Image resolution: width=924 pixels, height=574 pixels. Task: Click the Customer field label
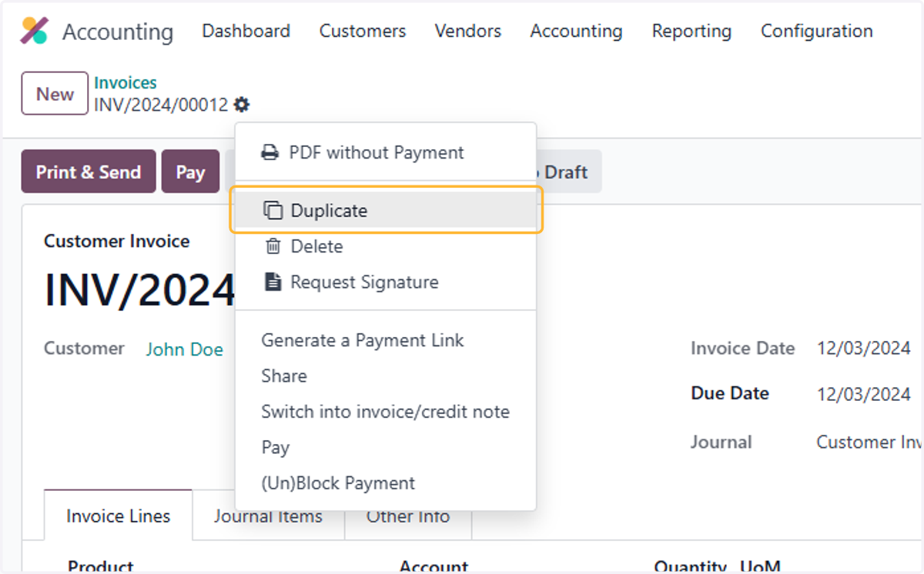84,348
